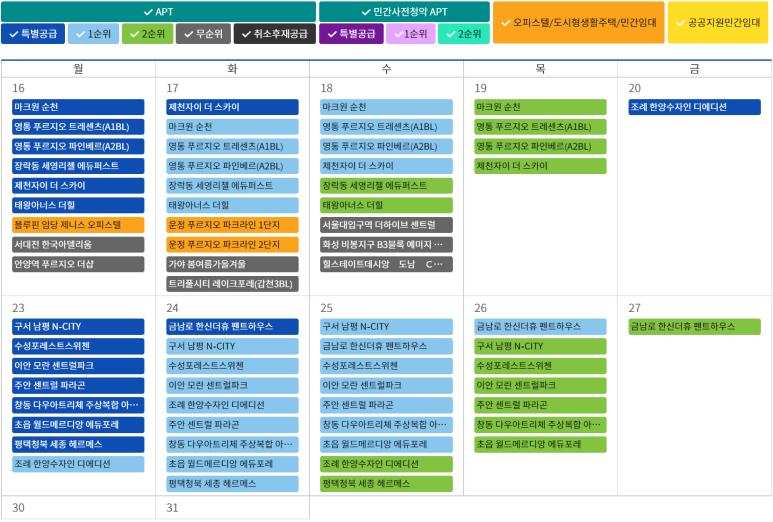This screenshot has height=522, width=773.
Task: Open 초읍 월드메르디앙 에듀포레 on the 23rd
Action: (x=78, y=425)
